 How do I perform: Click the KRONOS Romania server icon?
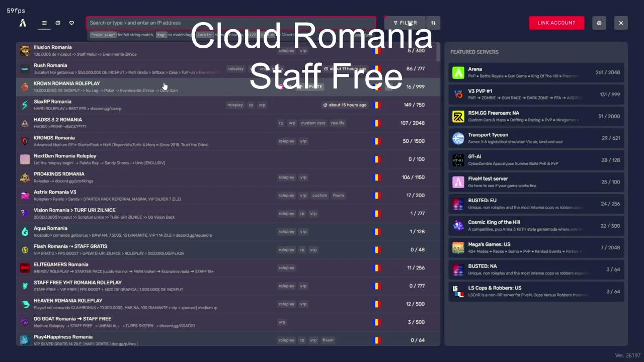click(x=25, y=141)
